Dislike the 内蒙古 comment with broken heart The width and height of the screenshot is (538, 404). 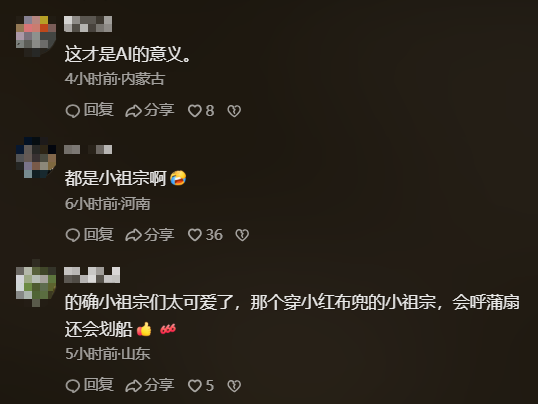[234, 111]
